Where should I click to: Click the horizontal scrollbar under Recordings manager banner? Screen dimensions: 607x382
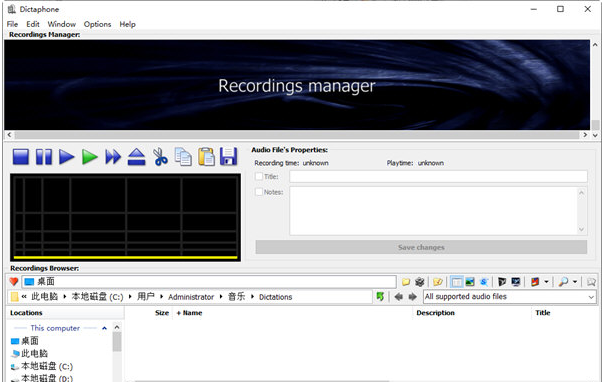[297, 135]
